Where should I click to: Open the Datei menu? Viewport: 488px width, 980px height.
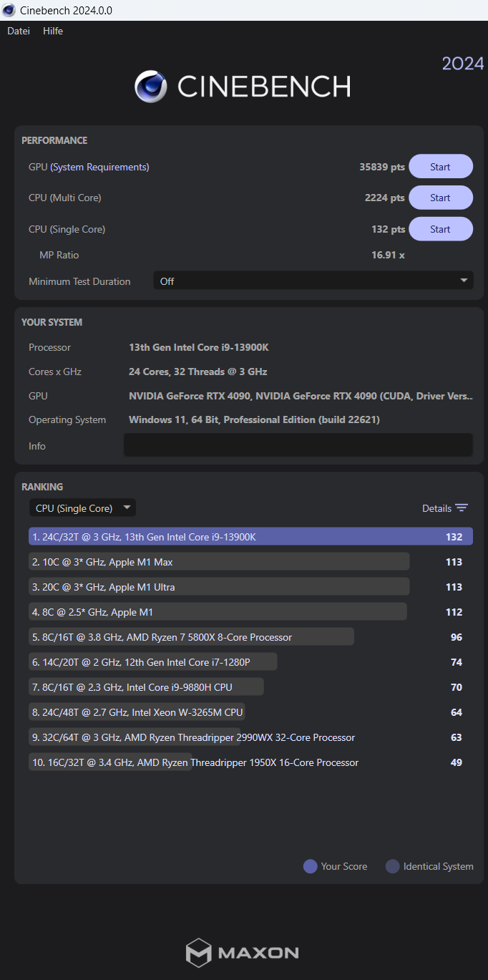coord(19,31)
